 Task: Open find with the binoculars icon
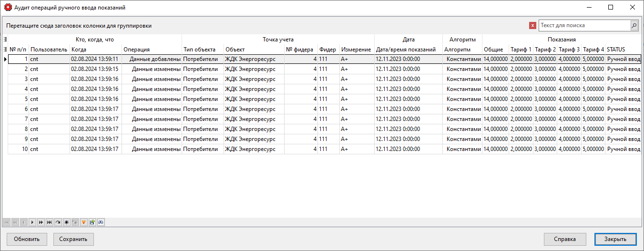pos(101,222)
